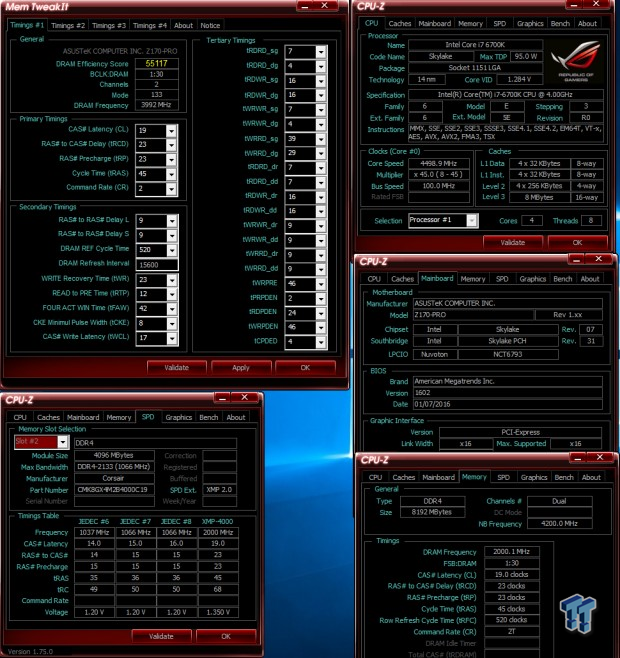
Task: Open Graphics tab in CPU-Z Mainboard window
Action: (x=533, y=279)
